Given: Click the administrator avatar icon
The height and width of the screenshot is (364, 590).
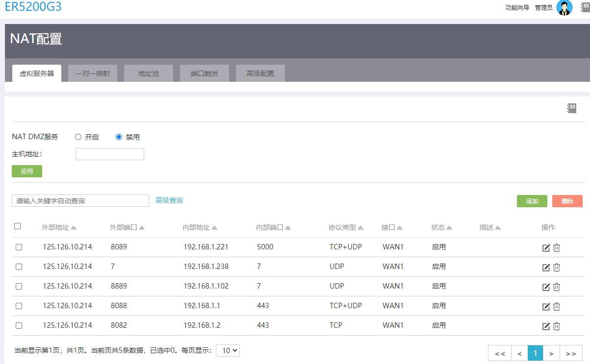Looking at the screenshot, I should click(564, 7).
